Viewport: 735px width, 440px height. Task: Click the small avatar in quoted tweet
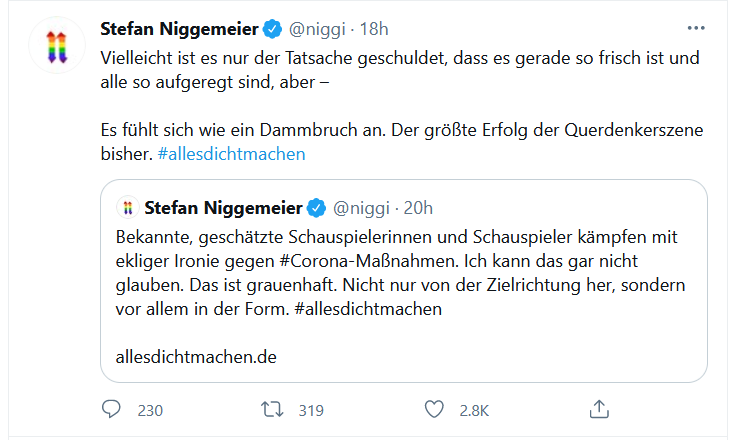[x=127, y=208]
